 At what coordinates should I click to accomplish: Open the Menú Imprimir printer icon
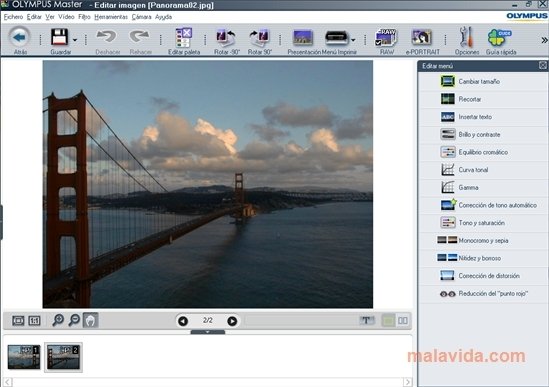tap(336, 38)
